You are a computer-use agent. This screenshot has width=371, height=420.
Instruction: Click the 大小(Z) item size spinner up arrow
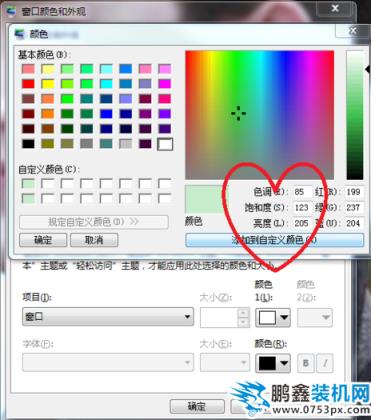[x=243, y=313]
